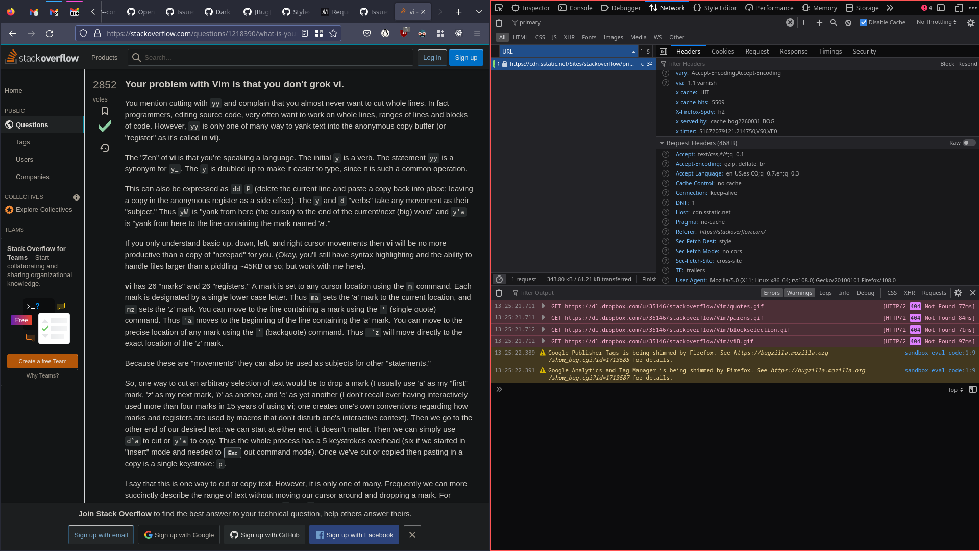Open the DevTools settings gear

coord(970,22)
